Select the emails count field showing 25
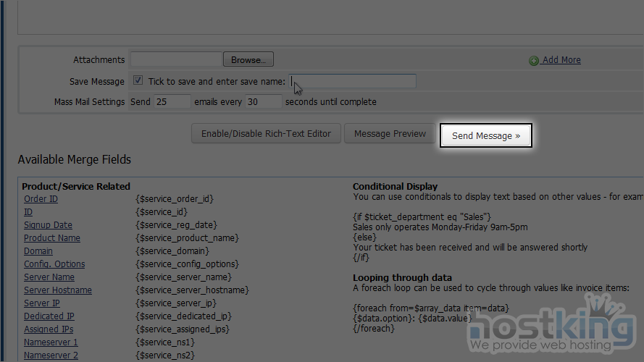644x362 pixels. [x=172, y=102]
